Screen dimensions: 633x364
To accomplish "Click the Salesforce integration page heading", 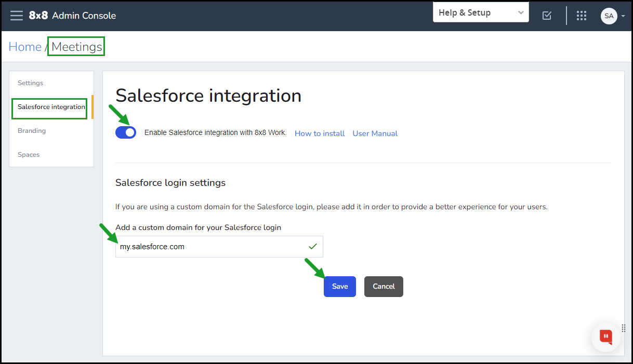I will click(208, 96).
